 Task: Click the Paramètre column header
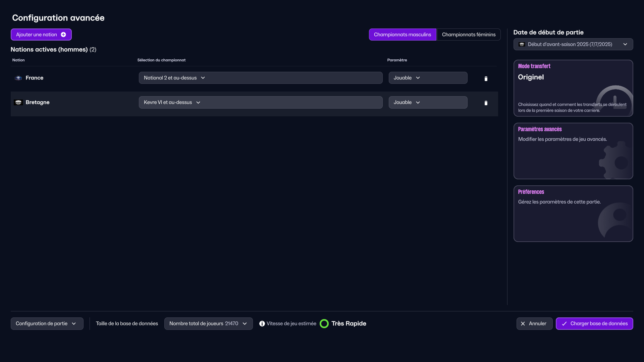click(x=397, y=60)
